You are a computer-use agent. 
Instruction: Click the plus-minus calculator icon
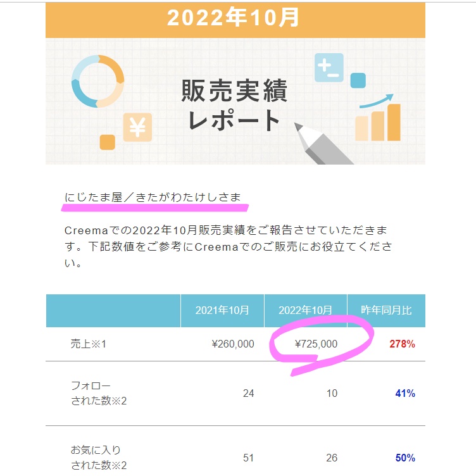329,68
